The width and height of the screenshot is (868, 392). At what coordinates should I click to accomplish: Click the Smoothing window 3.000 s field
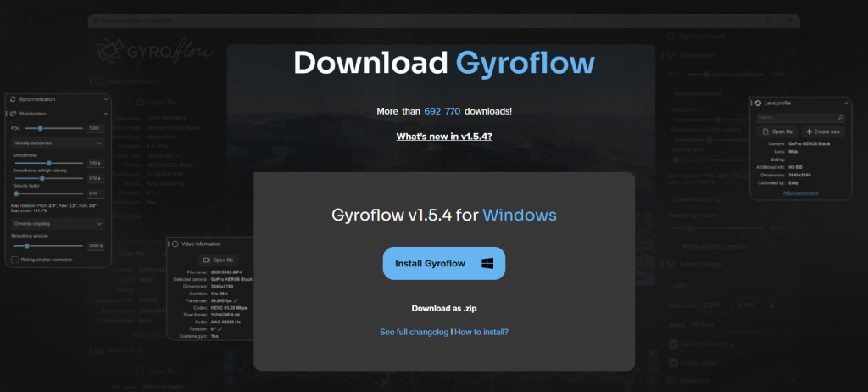point(95,245)
